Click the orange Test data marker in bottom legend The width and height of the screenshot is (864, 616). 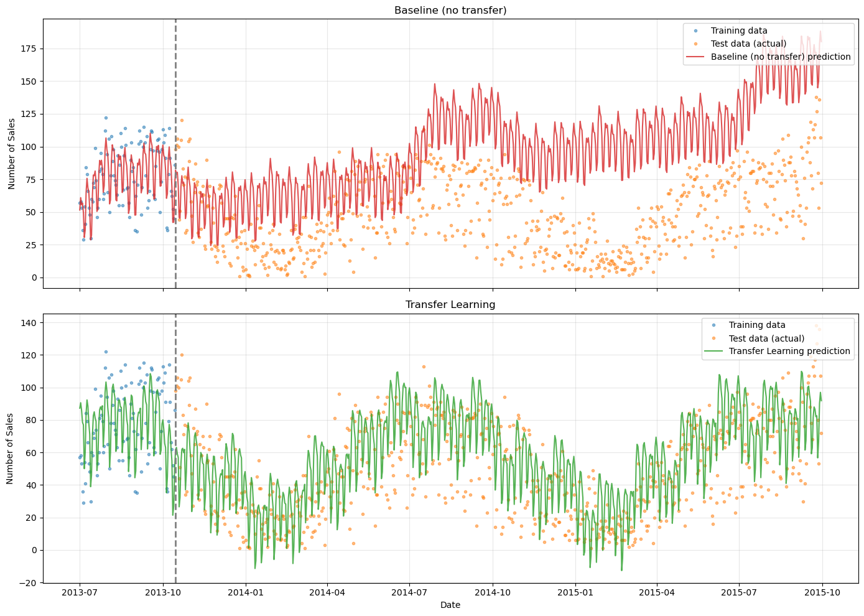[x=713, y=338]
